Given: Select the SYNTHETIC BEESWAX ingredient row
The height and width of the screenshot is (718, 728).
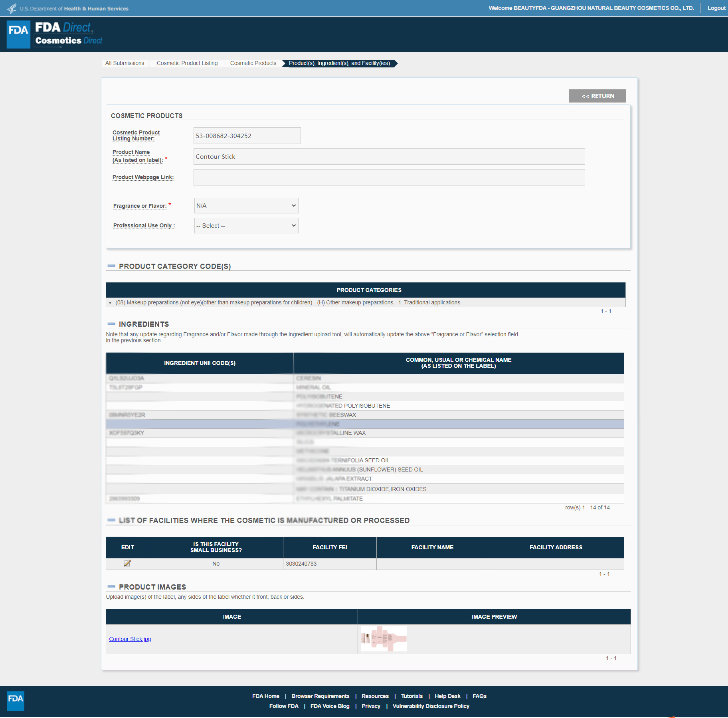Looking at the screenshot, I should 365,415.
